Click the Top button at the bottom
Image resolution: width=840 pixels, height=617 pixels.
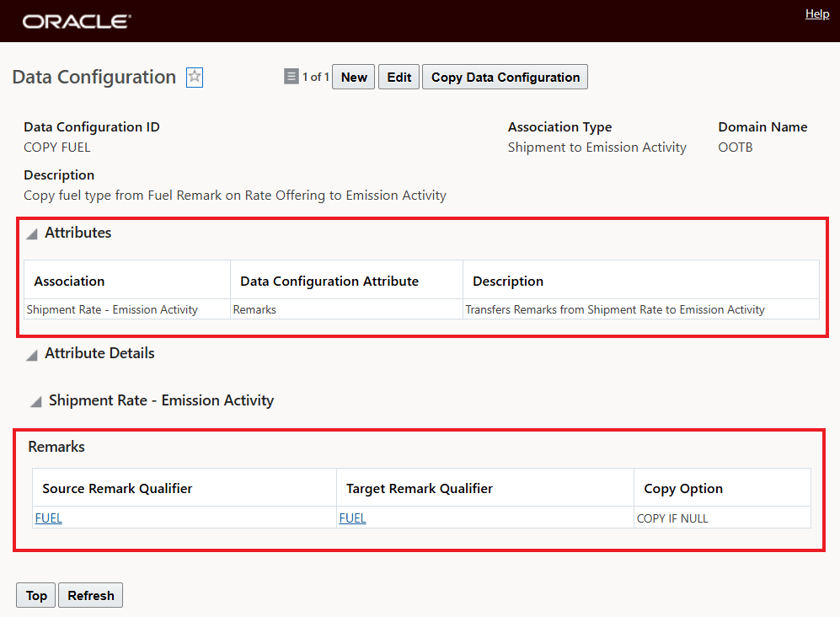[x=35, y=595]
